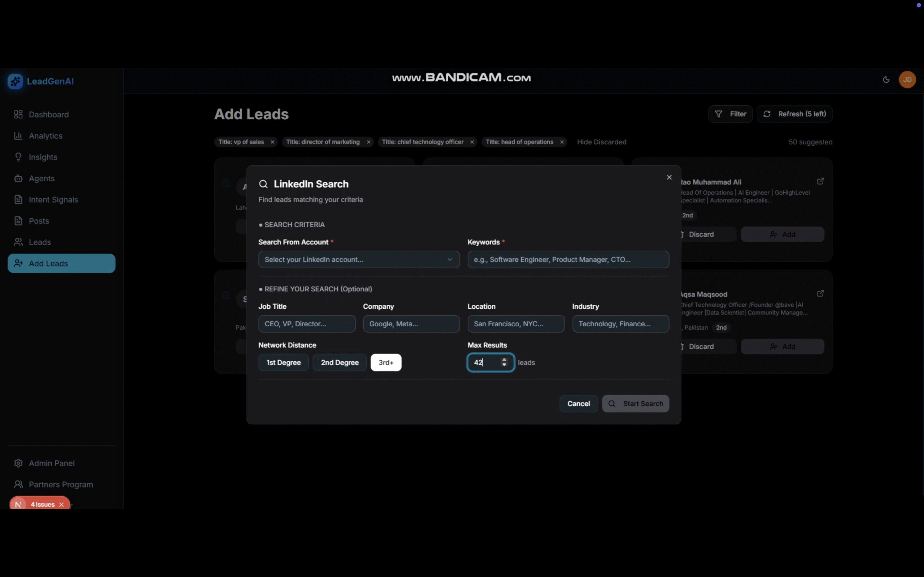924x577 pixels.
Task: Open external profile link for Aqsa Maqsood
Action: pos(820,294)
